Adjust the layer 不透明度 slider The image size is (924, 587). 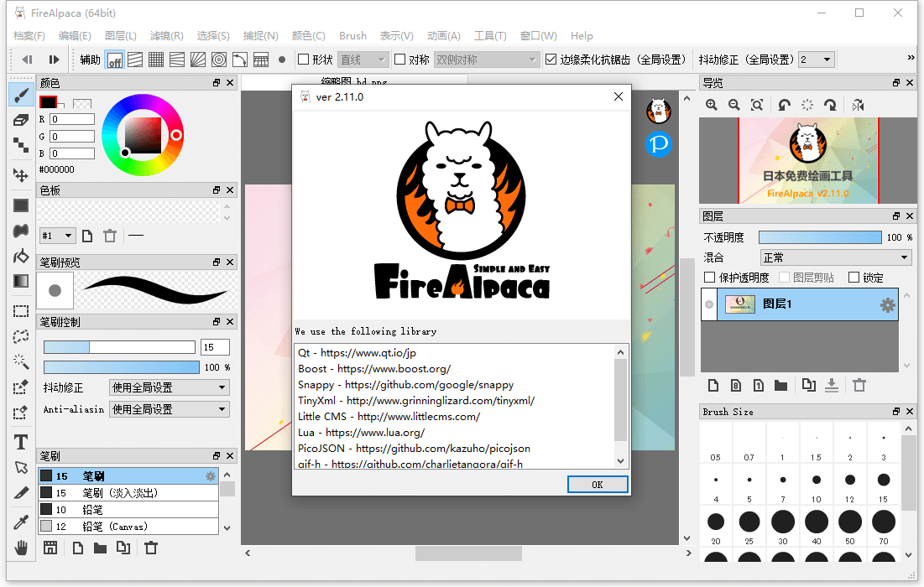pos(820,237)
